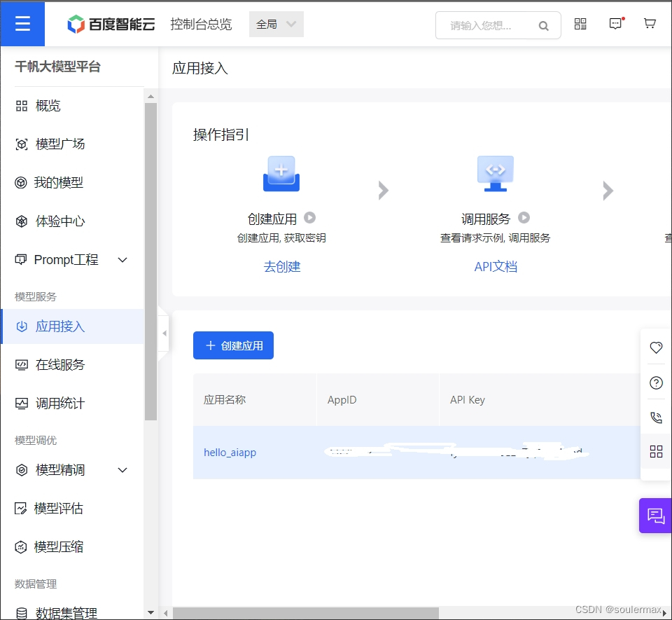Expand the 模型精调 submenu chevron

(122, 470)
